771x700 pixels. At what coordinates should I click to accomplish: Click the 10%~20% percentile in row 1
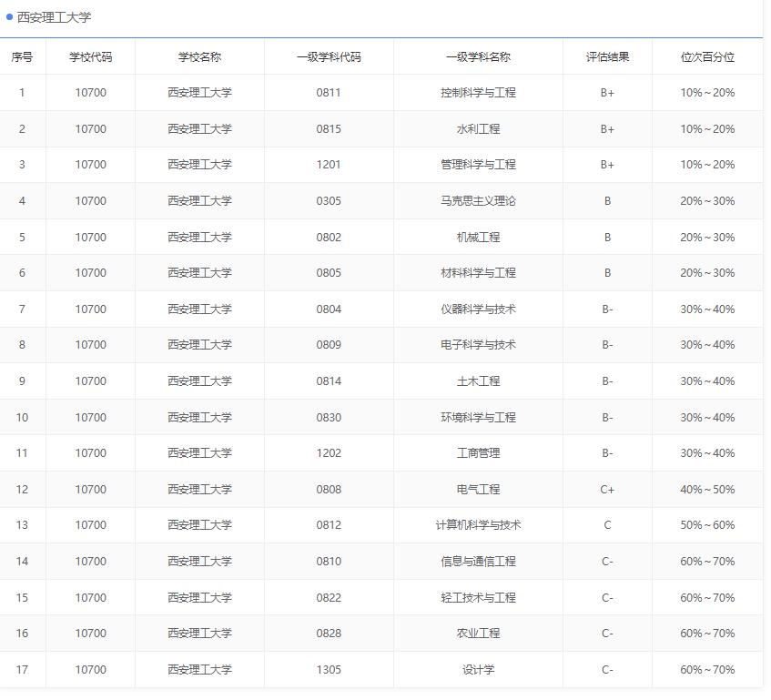point(706,92)
